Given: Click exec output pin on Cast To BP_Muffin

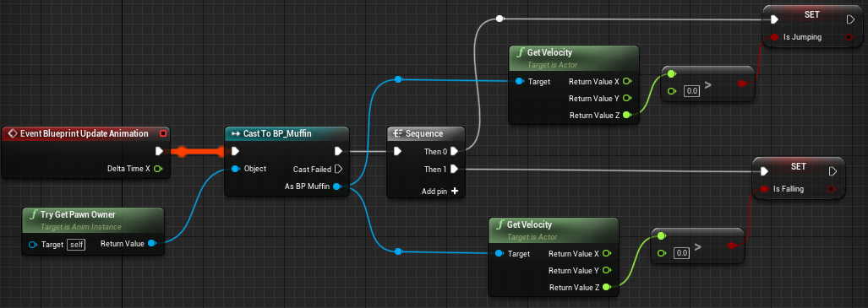Looking at the screenshot, I should coord(338,151).
